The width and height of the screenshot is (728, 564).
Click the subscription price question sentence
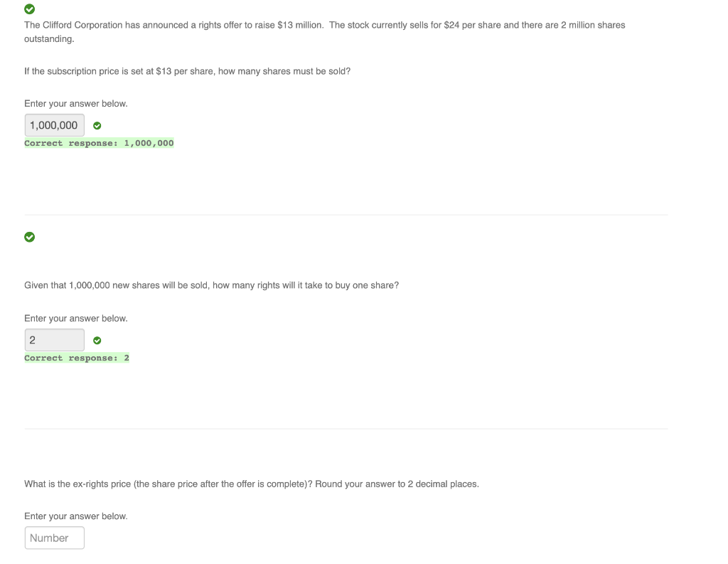[x=187, y=70]
